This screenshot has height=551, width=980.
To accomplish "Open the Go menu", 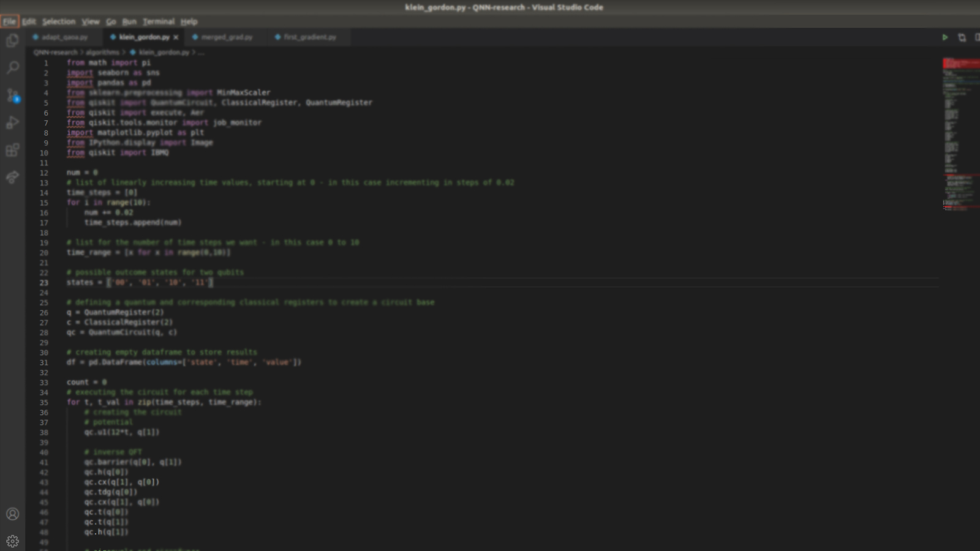I will tap(111, 21).
